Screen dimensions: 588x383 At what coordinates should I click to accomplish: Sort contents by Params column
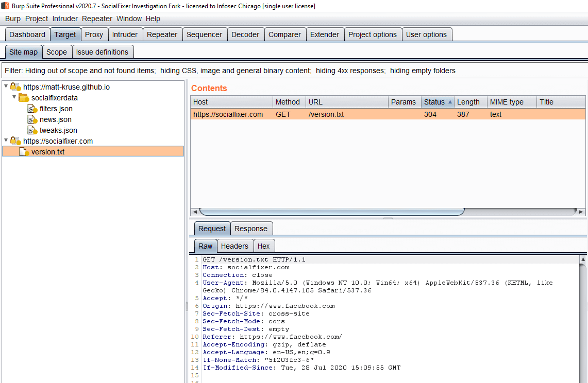(x=405, y=102)
